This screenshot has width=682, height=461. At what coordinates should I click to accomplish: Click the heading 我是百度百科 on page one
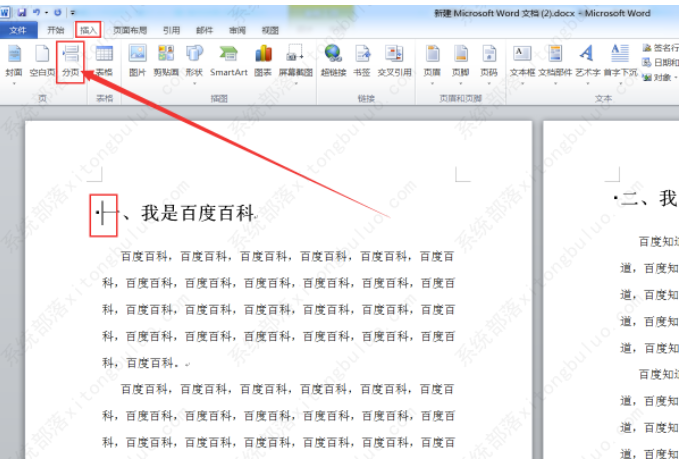pyautogui.click(x=198, y=213)
